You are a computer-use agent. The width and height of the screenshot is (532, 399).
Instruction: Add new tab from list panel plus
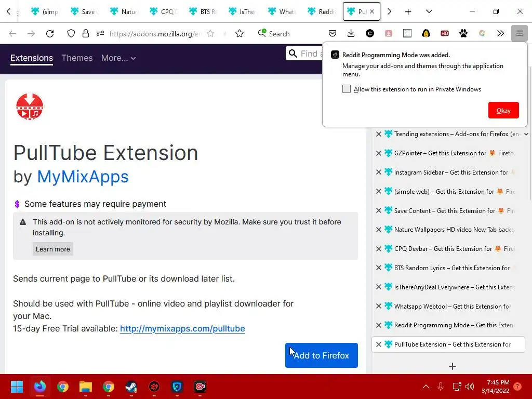coord(453,366)
